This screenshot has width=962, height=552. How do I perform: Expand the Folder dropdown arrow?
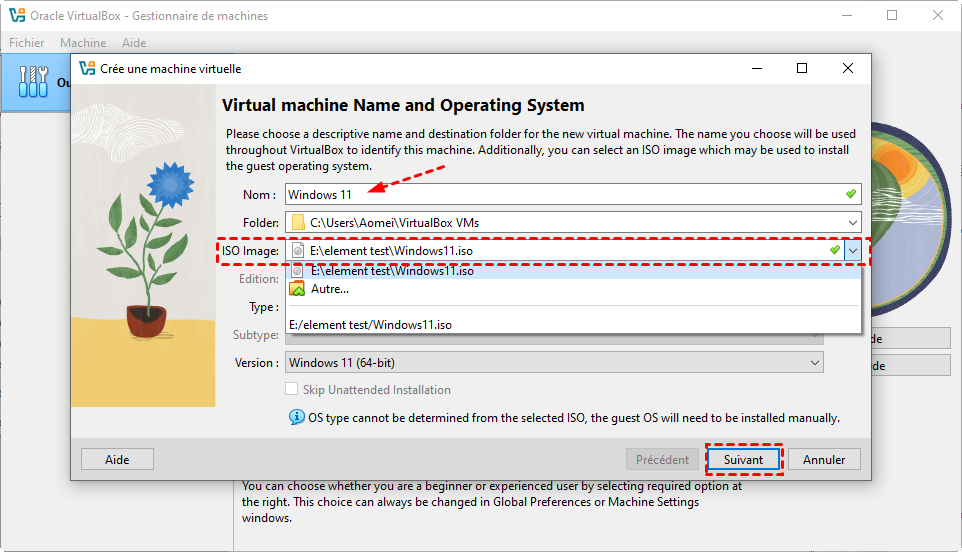851,222
